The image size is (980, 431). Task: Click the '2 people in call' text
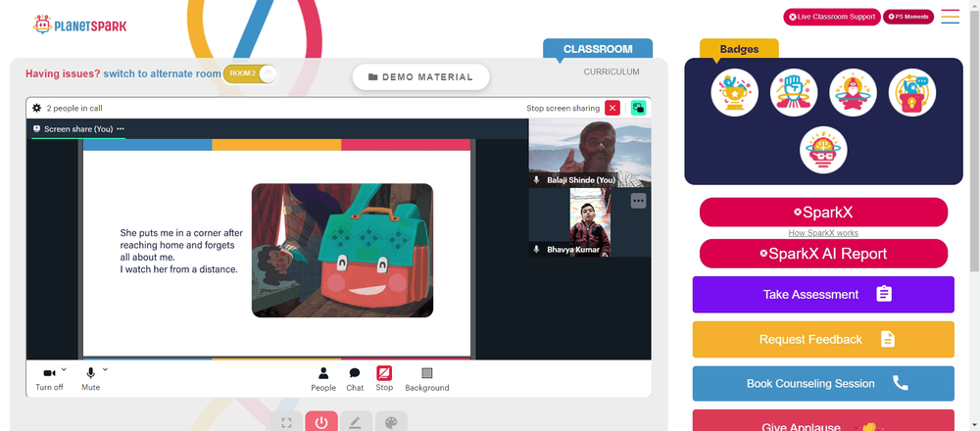click(x=74, y=108)
